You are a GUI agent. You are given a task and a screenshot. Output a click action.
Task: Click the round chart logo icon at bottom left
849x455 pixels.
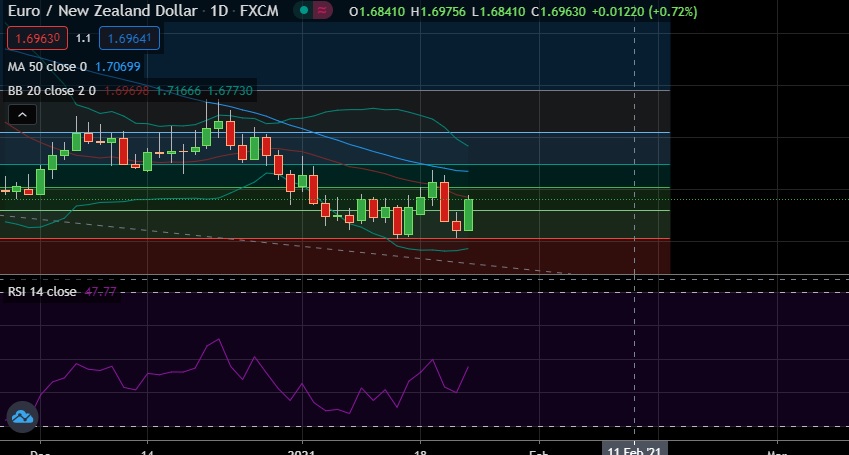point(22,417)
